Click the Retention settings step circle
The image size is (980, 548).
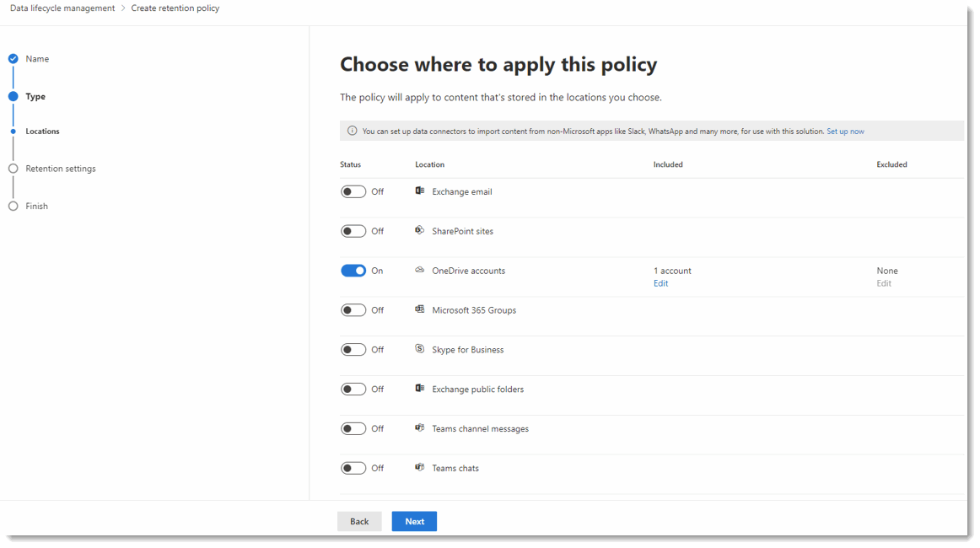[13, 169]
